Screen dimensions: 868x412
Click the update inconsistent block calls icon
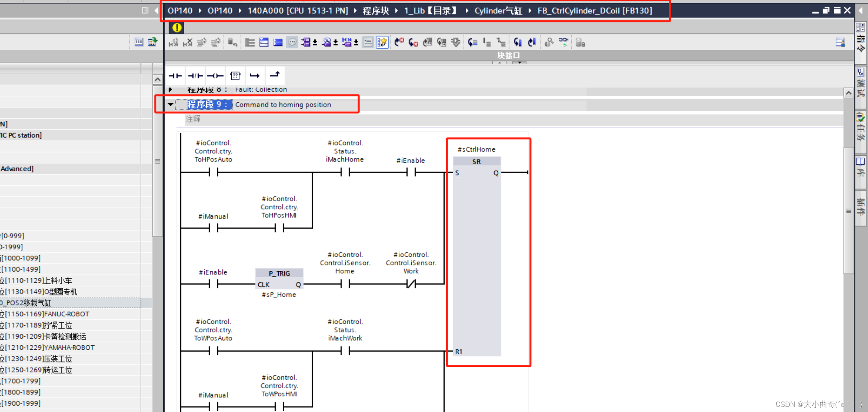427,42
